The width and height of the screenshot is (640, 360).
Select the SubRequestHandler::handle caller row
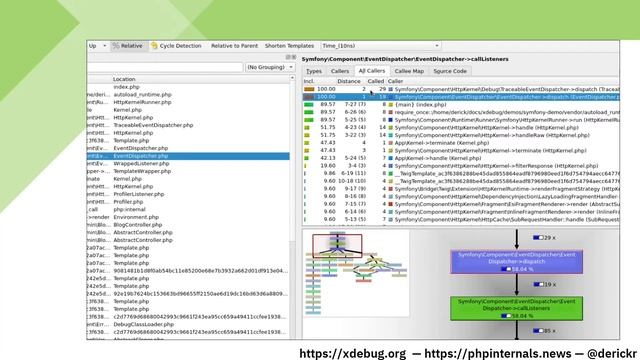click(x=461, y=220)
